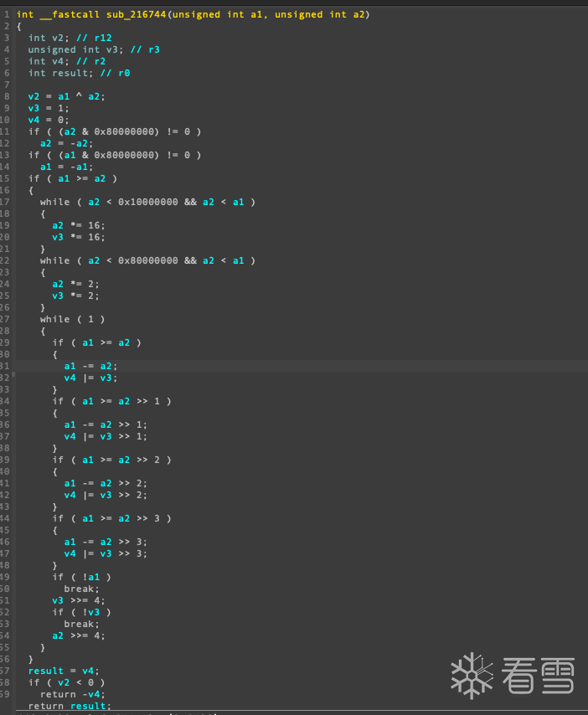Click the line 'a2 *= 16;'
588x715 pixels.
(x=79, y=226)
